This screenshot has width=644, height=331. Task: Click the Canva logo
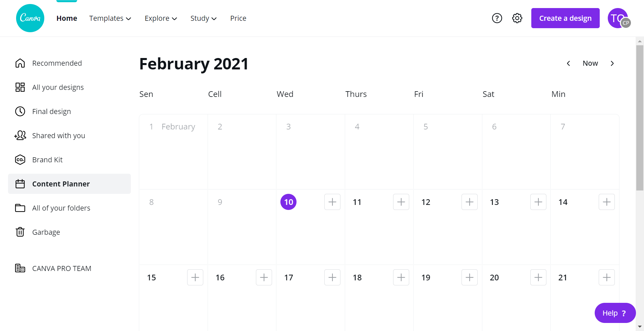(x=30, y=18)
